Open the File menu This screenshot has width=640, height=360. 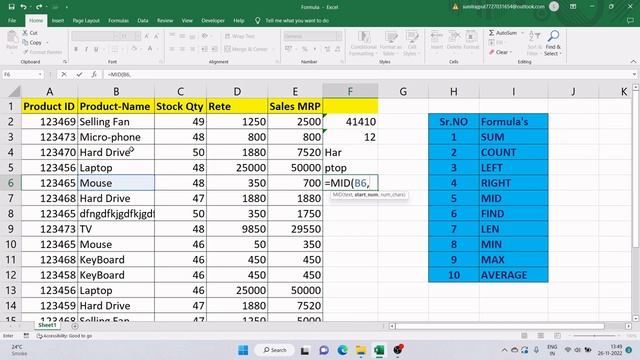click(12, 20)
